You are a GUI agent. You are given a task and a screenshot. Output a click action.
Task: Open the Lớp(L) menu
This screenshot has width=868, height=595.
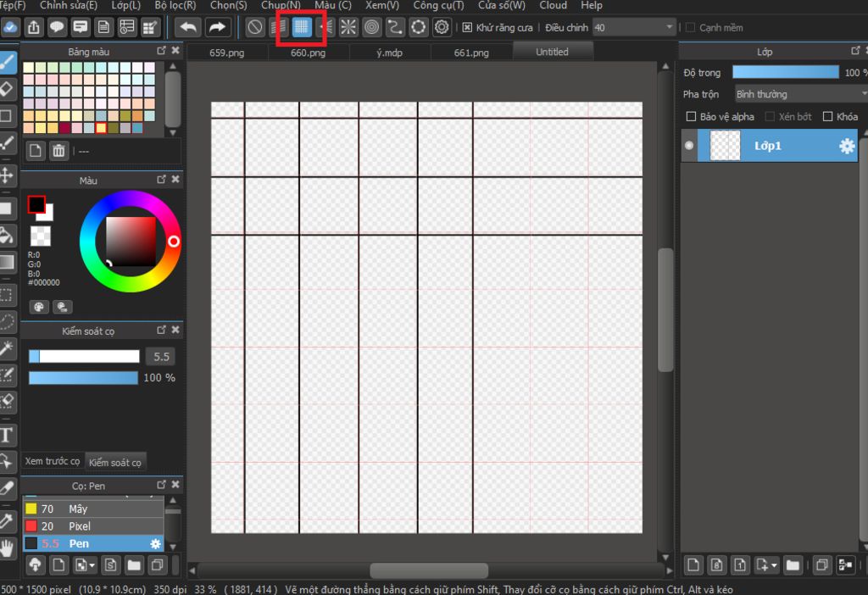point(125,6)
